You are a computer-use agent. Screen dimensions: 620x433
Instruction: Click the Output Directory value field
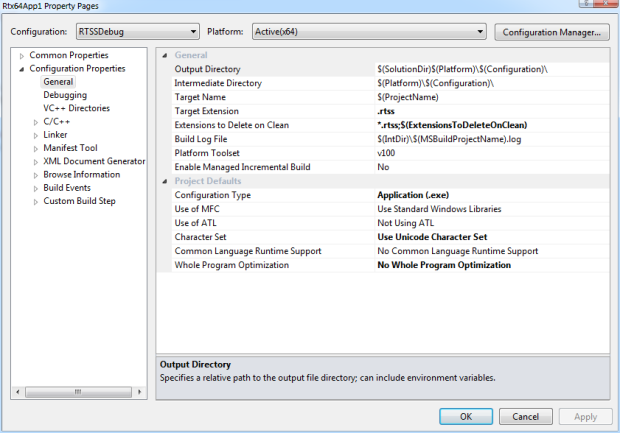tap(490, 69)
